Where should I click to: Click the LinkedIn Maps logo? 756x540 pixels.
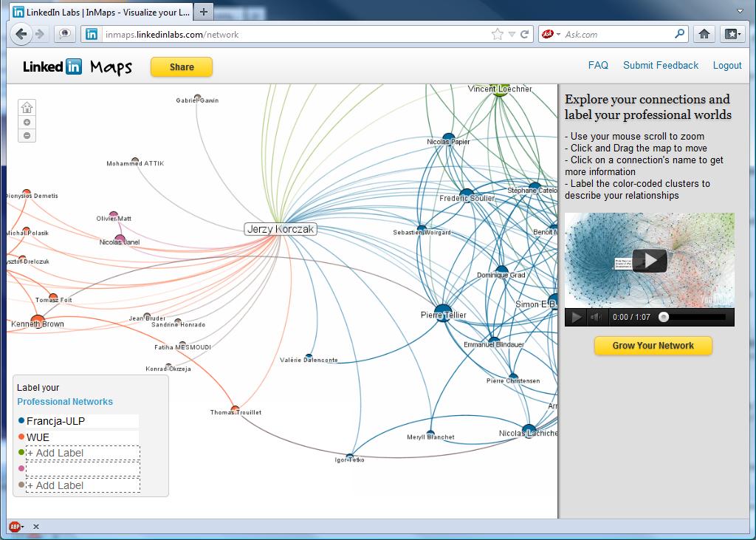(77, 67)
